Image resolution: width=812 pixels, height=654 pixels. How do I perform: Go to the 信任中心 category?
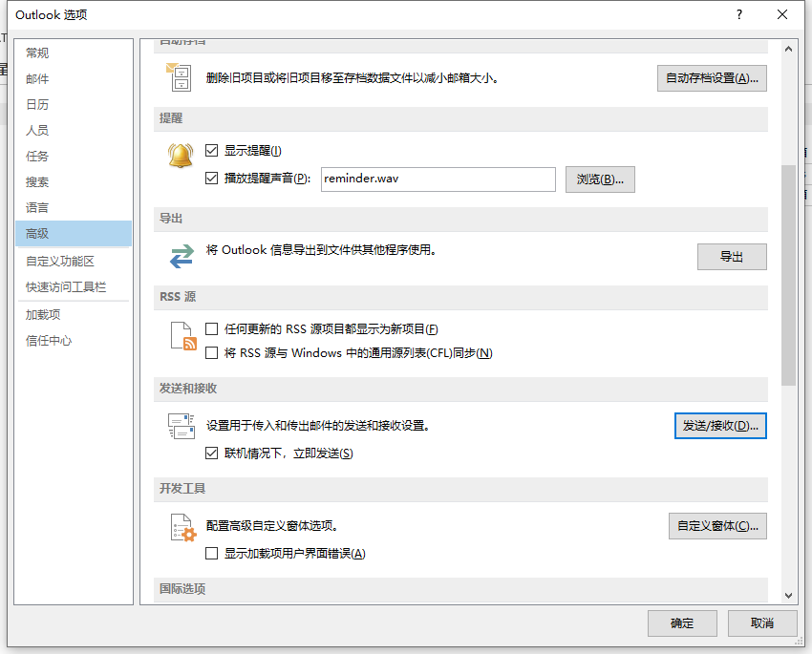click(73, 341)
